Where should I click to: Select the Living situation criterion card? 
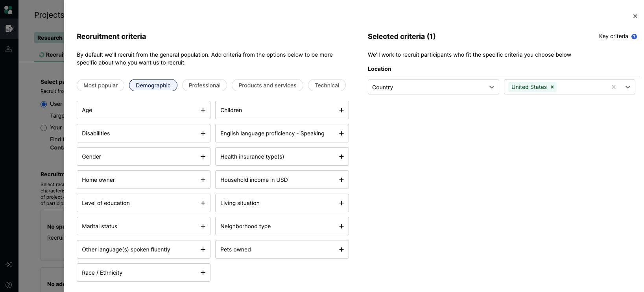click(x=282, y=203)
